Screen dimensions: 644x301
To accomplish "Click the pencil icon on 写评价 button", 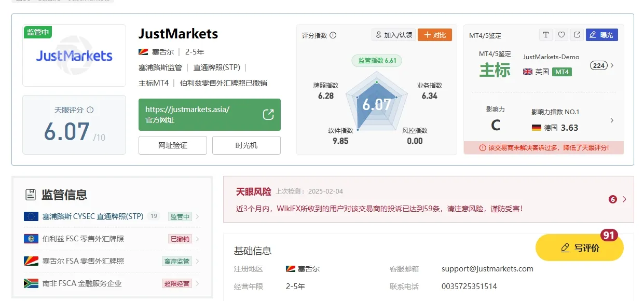I will pyautogui.click(x=565, y=248).
